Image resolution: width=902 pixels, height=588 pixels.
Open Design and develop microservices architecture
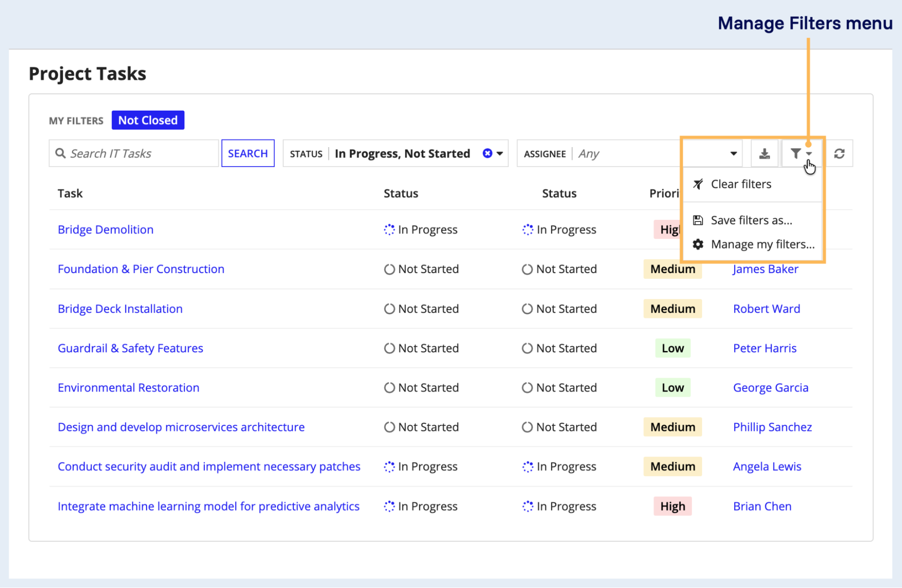click(x=181, y=427)
